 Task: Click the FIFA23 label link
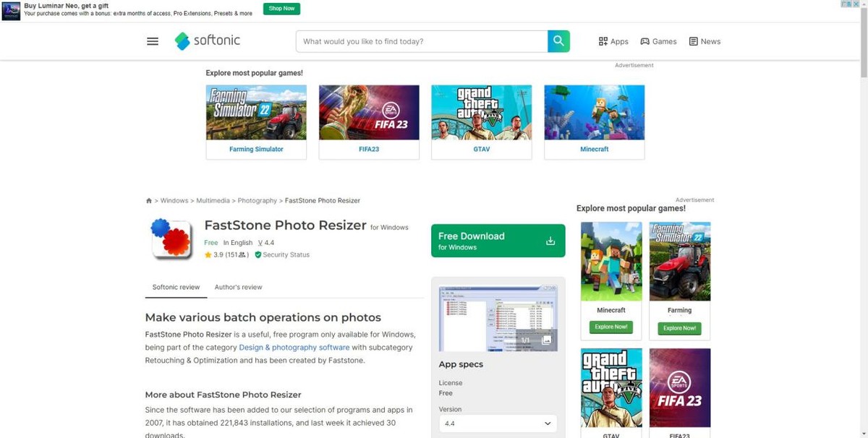click(x=369, y=149)
